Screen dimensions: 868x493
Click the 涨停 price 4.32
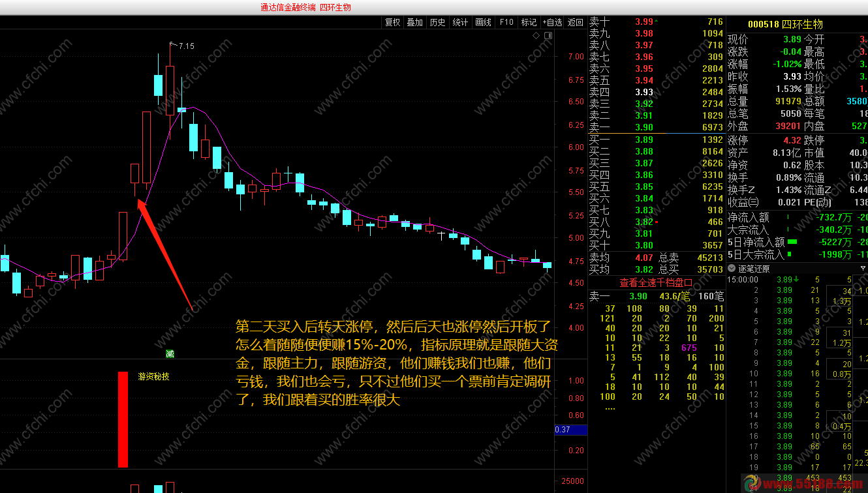(792, 140)
